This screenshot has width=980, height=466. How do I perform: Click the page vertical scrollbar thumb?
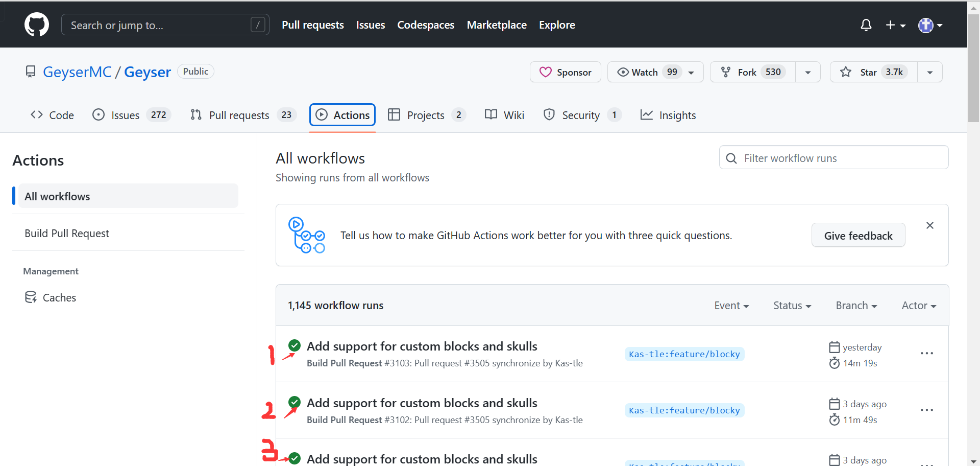pyautogui.click(x=974, y=68)
